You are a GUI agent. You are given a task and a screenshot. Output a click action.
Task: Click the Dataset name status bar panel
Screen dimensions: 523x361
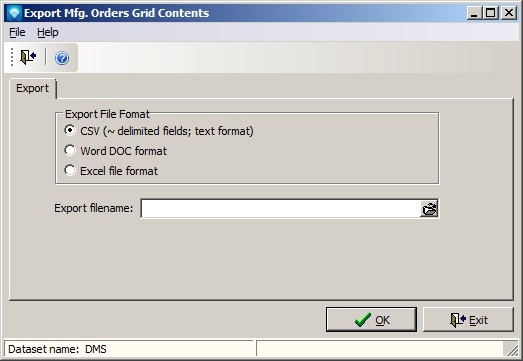coord(129,349)
